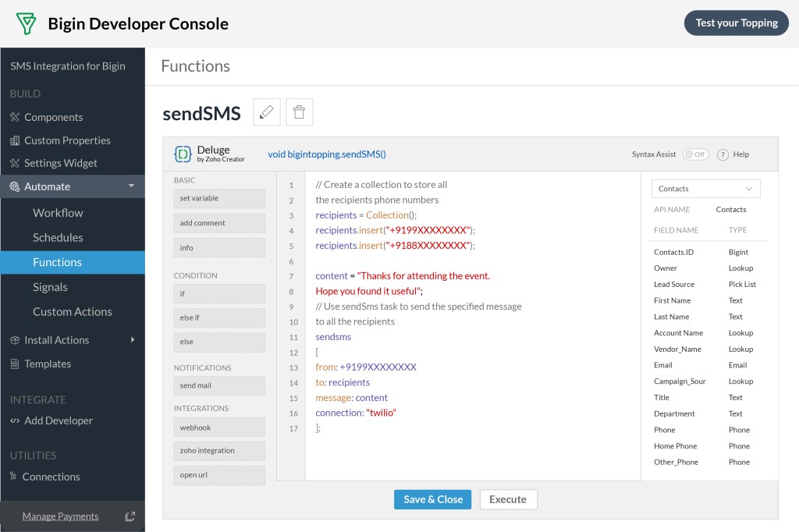The image size is (799, 532).
Task: Click the pencil edit icon beside sendSMS
Action: click(267, 112)
